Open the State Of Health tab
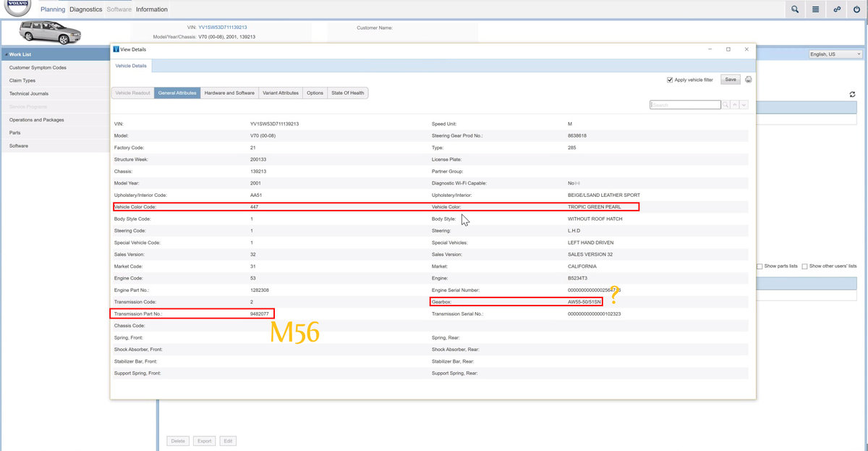 347,93
